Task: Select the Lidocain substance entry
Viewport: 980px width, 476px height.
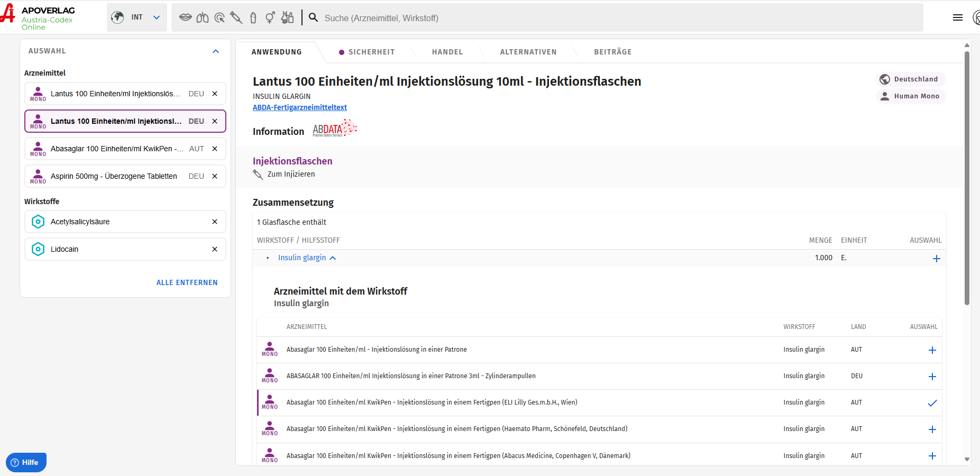Action: click(125, 249)
